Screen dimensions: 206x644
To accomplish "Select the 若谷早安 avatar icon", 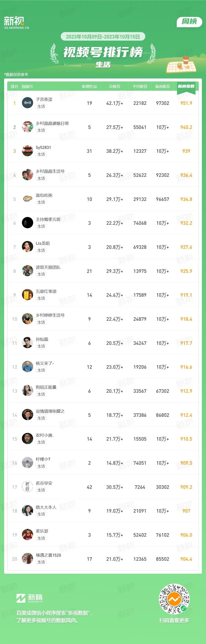I will [x=28, y=486].
